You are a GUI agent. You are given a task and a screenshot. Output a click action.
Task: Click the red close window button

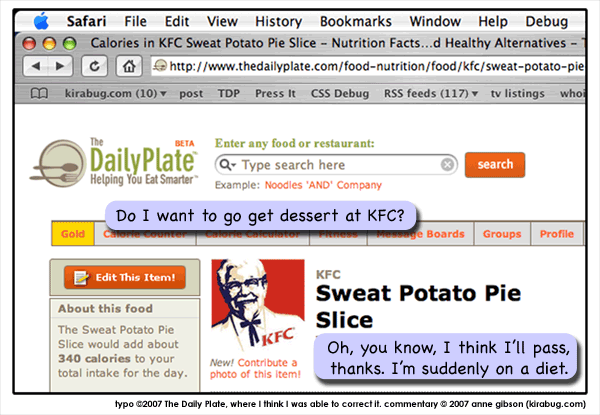coord(29,43)
